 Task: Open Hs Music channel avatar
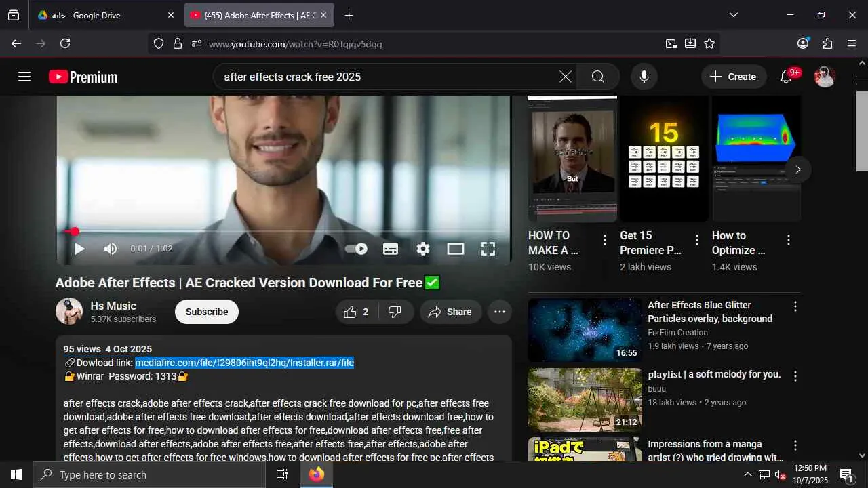[x=69, y=312]
